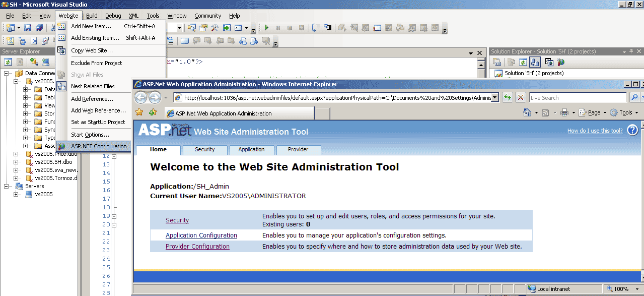The height and width of the screenshot is (296, 644).
Task: Open the Page menu dropdown in IE
Action: [605, 112]
